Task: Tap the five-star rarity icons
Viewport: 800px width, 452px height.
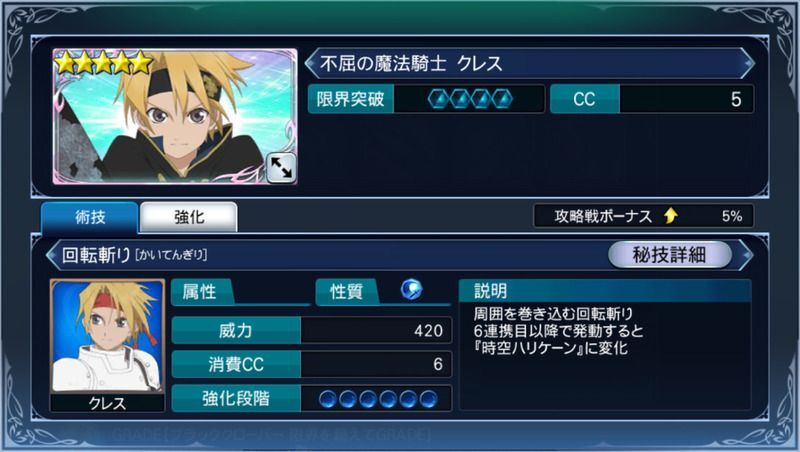Action: [x=104, y=63]
